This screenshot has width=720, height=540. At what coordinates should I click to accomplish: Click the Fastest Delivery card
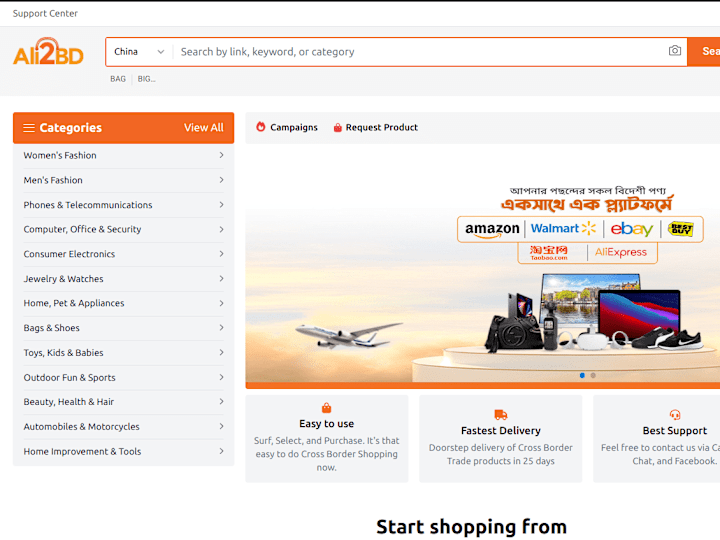[x=501, y=439]
